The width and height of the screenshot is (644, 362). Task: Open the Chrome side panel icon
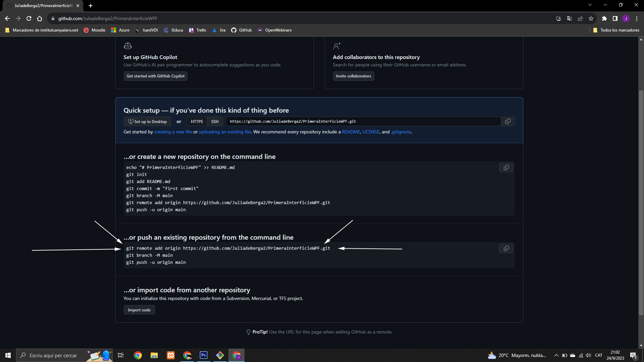point(615,18)
